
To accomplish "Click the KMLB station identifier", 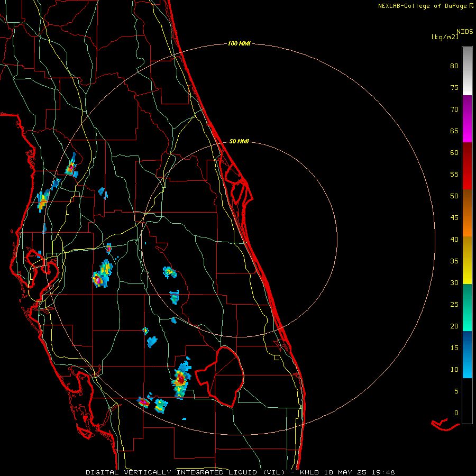I will [x=310, y=472].
